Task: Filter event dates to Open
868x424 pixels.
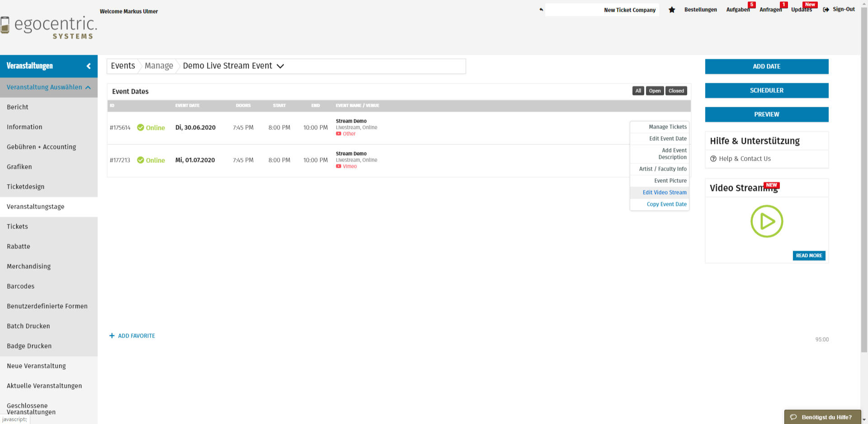Action: (655, 91)
